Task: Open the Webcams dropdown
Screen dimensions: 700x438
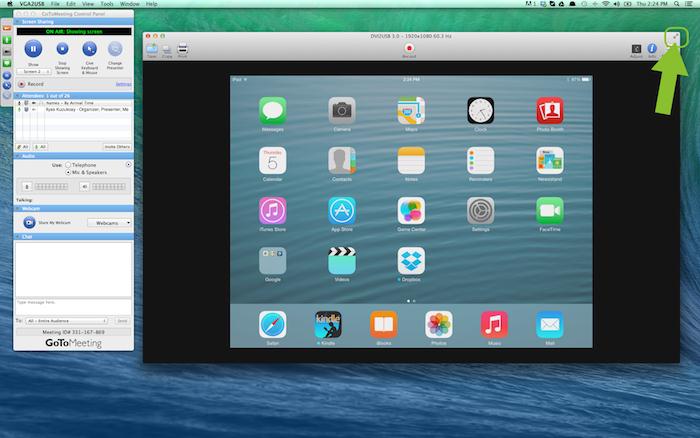Action: [109, 222]
